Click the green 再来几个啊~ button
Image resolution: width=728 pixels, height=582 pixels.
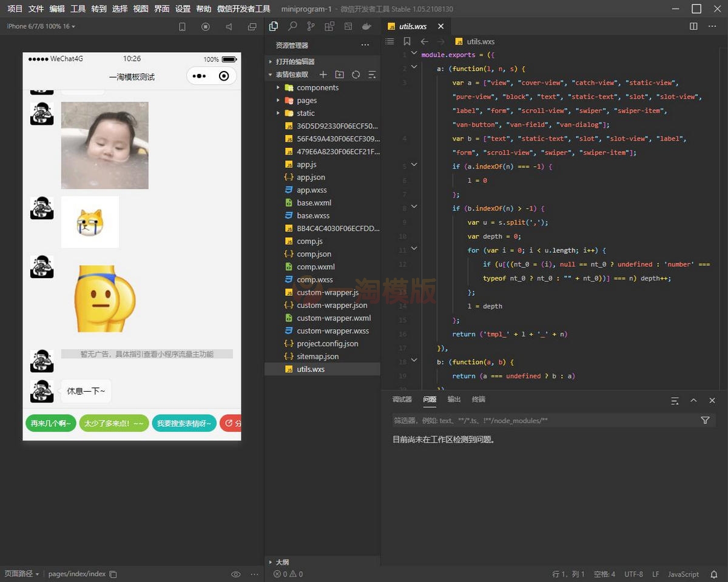tap(50, 423)
